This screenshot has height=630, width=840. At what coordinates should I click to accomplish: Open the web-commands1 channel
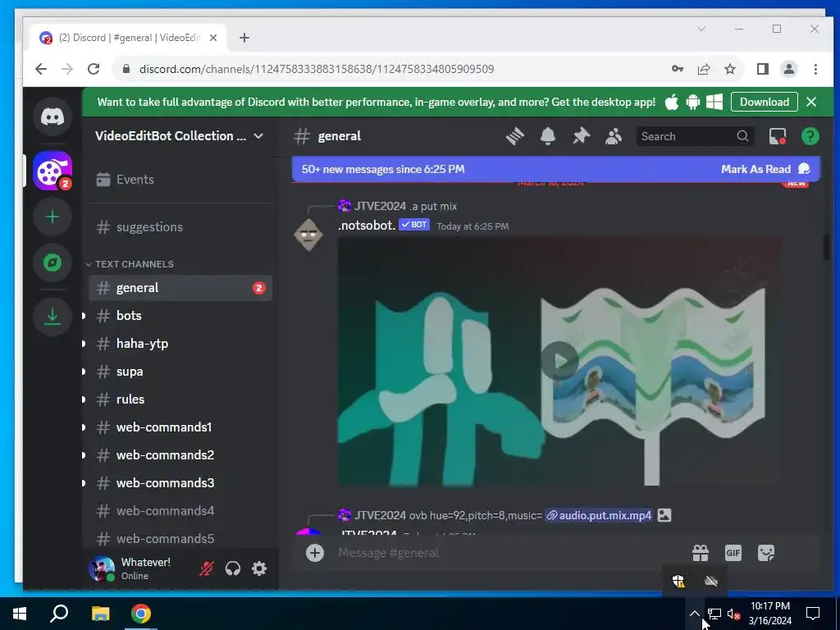[180, 427]
